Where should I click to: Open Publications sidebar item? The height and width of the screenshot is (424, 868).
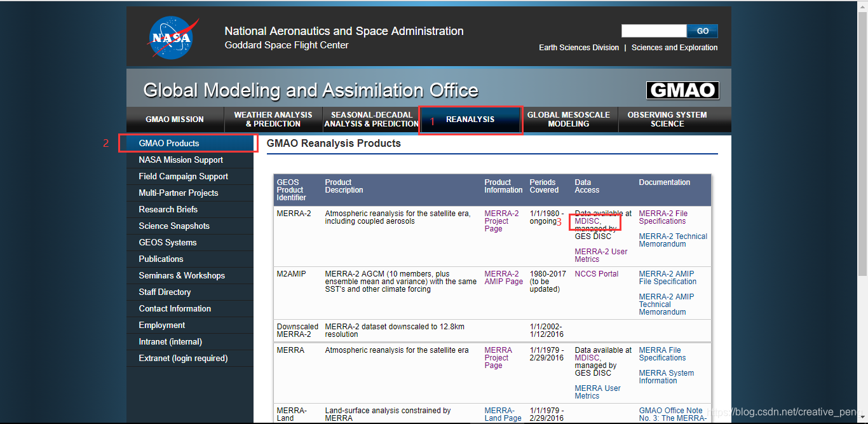tap(190, 259)
